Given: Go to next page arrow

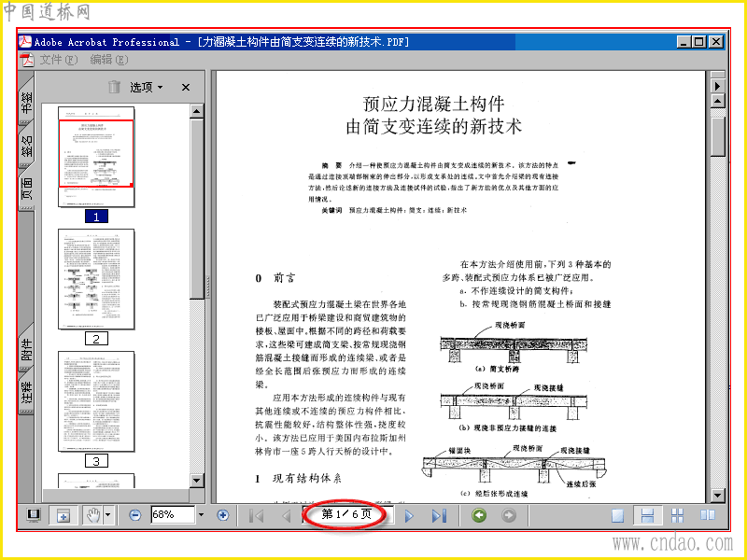Looking at the screenshot, I should point(409,515).
